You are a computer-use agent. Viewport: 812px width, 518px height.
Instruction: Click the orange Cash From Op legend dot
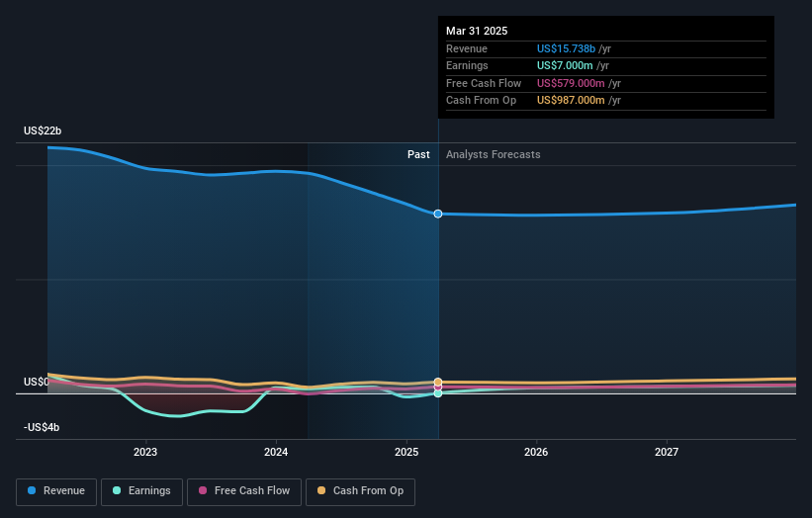click(321, 490)
